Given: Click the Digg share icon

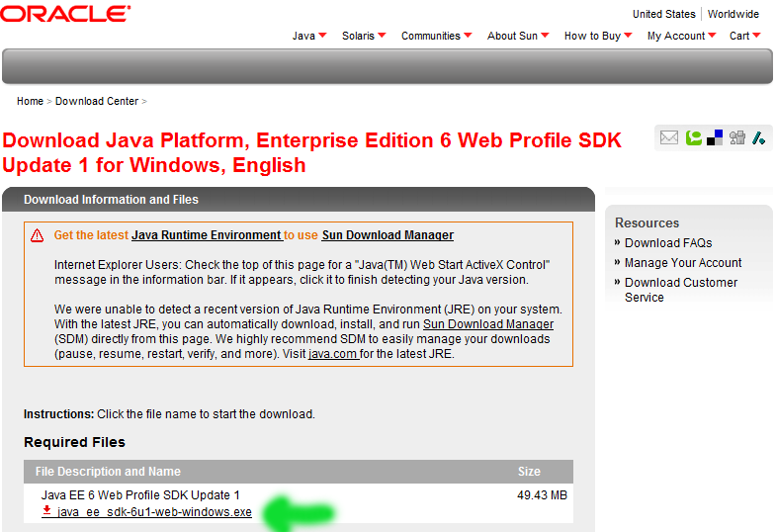Looking at the screenshot, I should point(736,137).
